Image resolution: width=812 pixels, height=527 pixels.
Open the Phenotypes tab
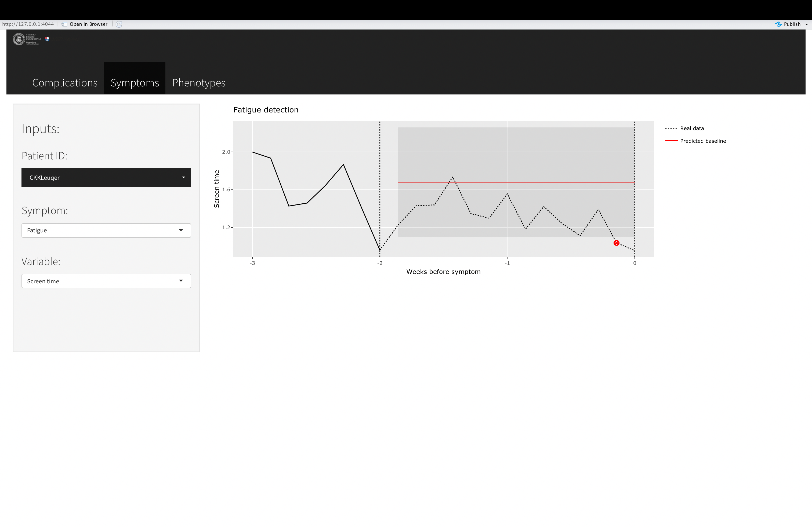pos(198,83)
